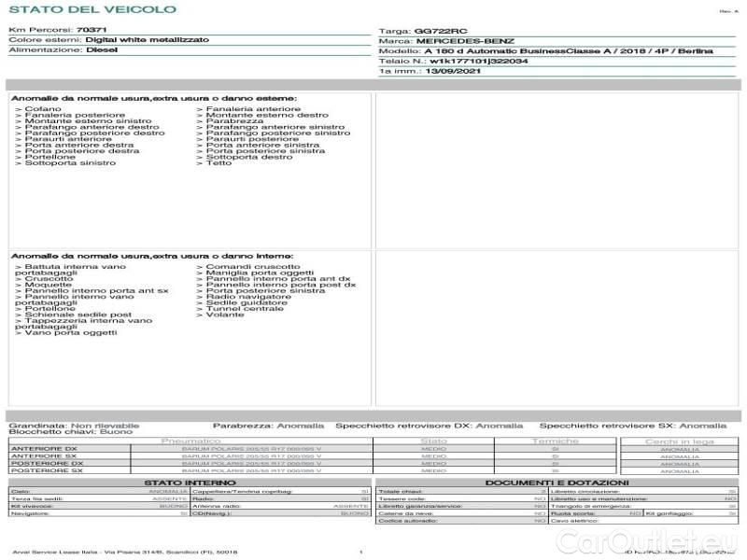
Task: Click the STATO INTERNO section header
Action: click(x=185, y=483)
